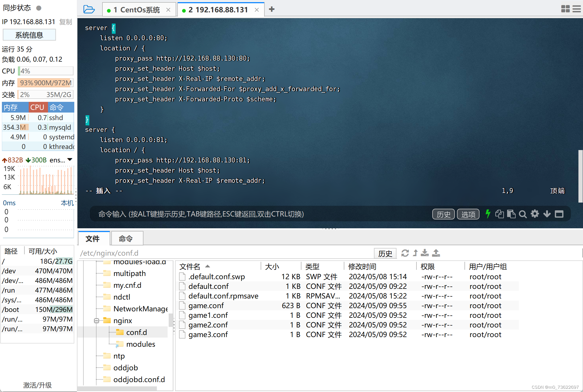Image resolution: width=583 pixels, height=392 pixels.
Task: Click the 命令 process column header
Action: [x=61, y=107]
